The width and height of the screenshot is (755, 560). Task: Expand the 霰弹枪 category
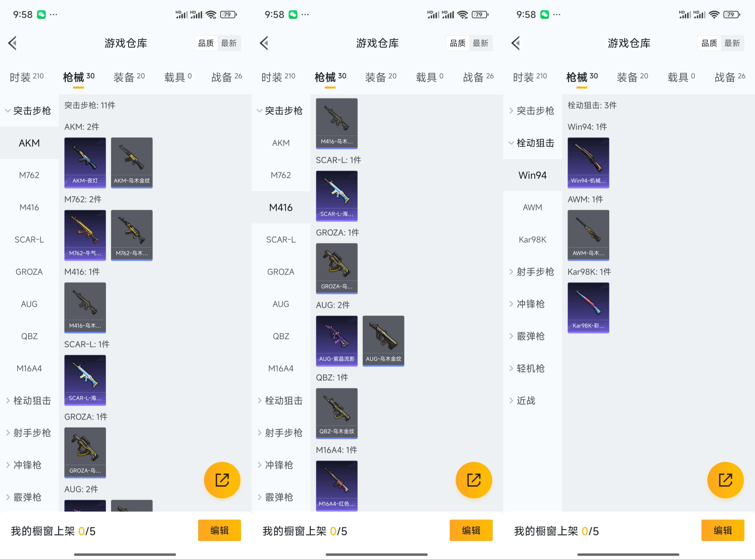point(27,497)
